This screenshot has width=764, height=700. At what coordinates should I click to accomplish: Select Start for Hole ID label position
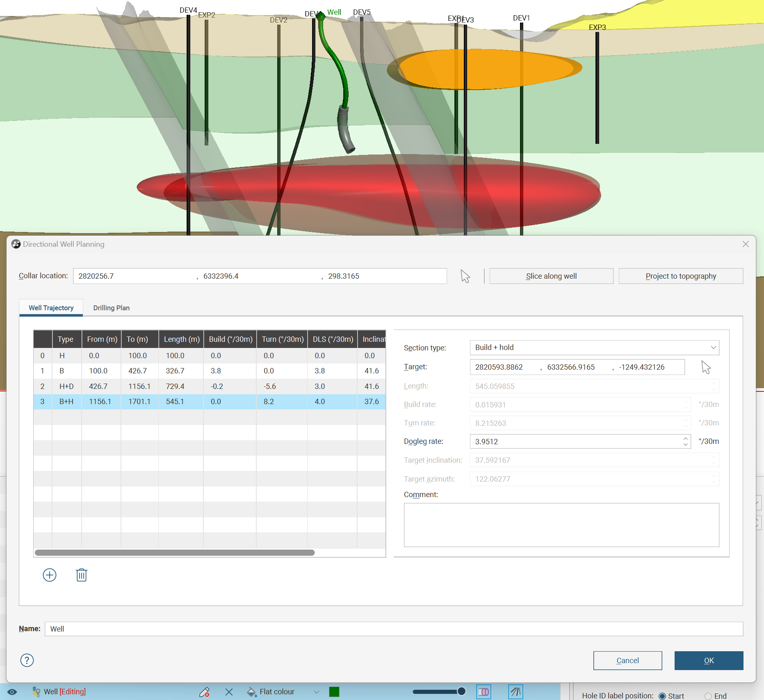tap(662, 696)
